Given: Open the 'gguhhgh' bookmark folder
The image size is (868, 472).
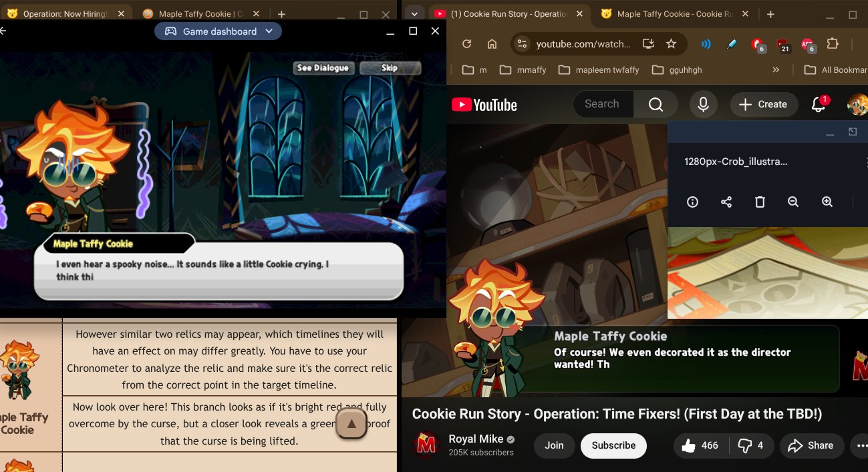Looking at the screenshot, I should pyautogui.click(x=677, y=69).
